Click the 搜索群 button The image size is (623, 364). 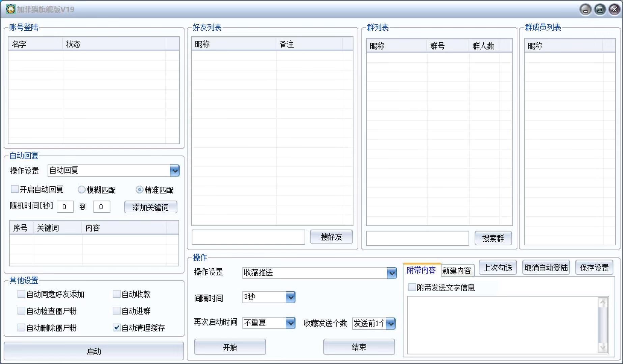click(x=493, y=238)
